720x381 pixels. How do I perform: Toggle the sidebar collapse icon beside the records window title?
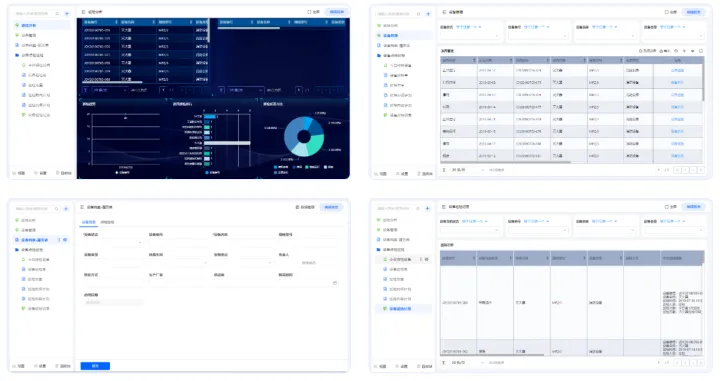coord(444,207)
